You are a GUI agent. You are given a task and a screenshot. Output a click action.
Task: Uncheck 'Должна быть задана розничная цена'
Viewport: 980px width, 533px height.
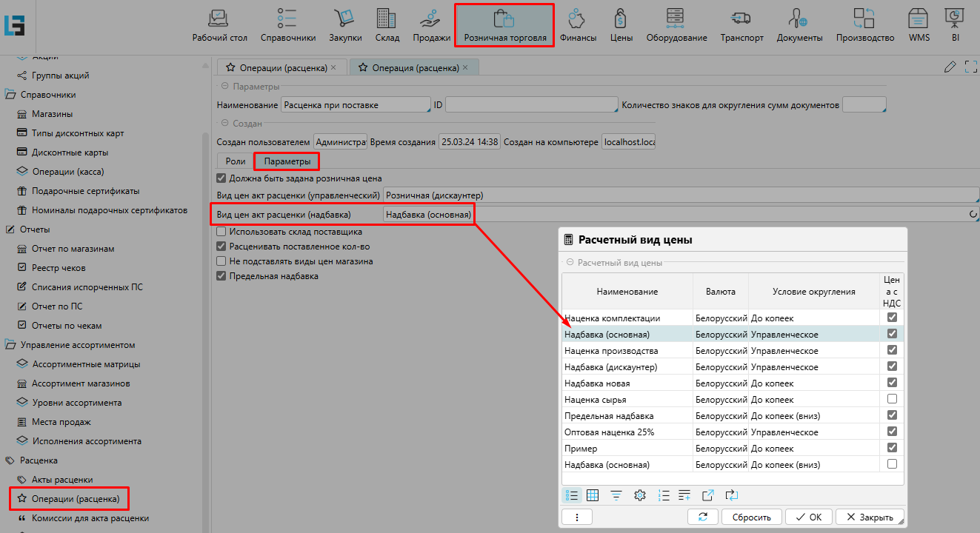pyautogui.click(x=221, y=178)
